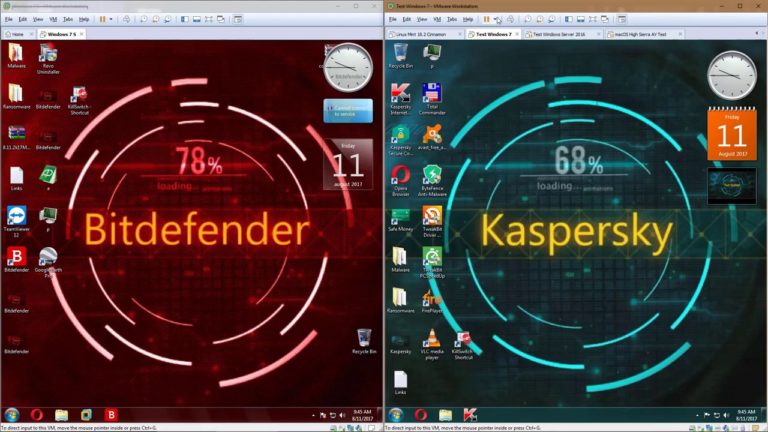This screenshot has width=768, height=432.
Task: Enter full screen mode in right VMware window
Action: point(593,19)
